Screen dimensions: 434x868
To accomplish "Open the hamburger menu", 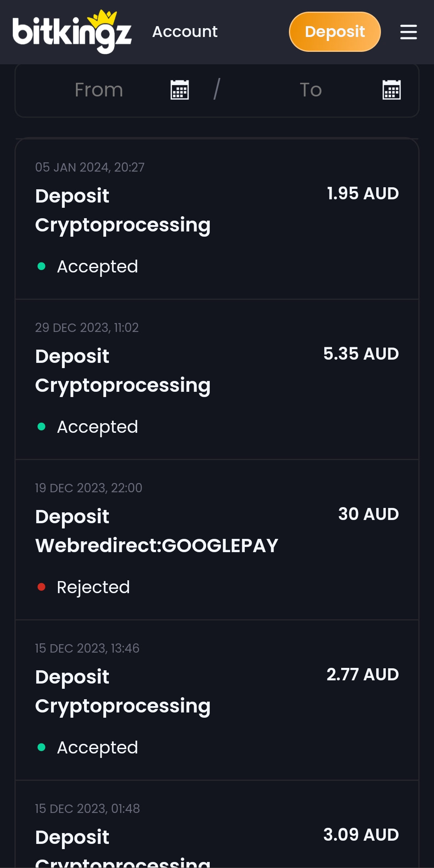I will (x=408, y=32).
